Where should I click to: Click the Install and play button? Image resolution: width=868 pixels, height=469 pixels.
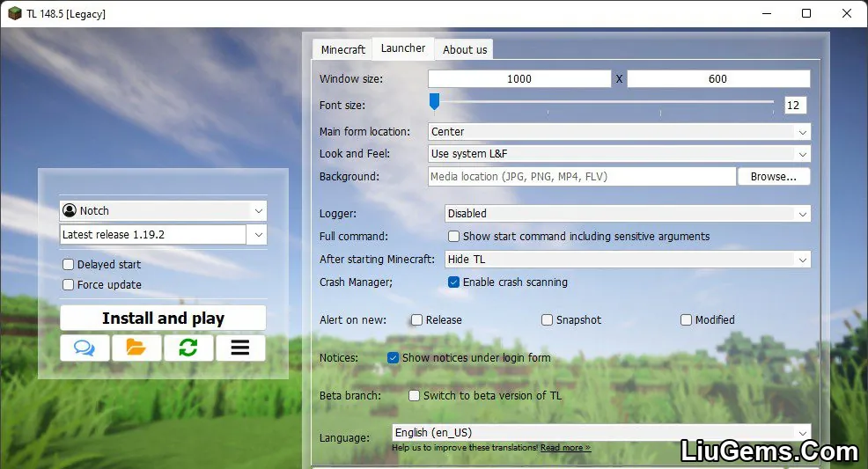coord(163,318)
